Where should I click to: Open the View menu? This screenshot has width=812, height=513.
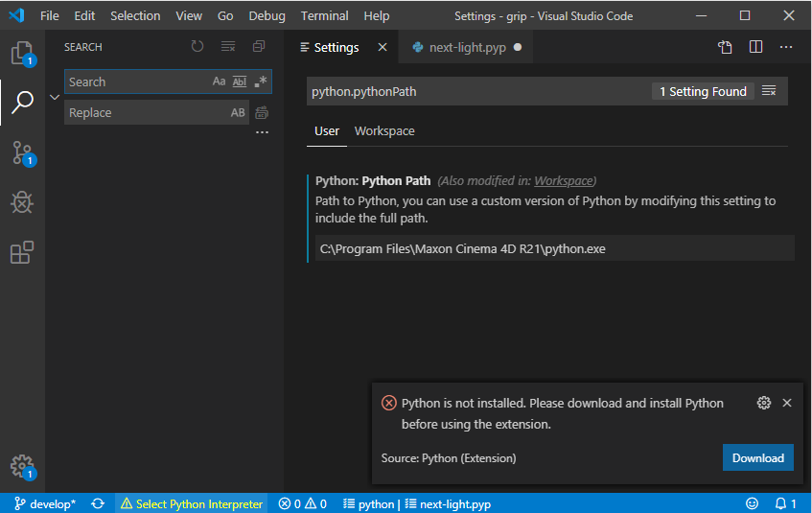tap(189, 16)
